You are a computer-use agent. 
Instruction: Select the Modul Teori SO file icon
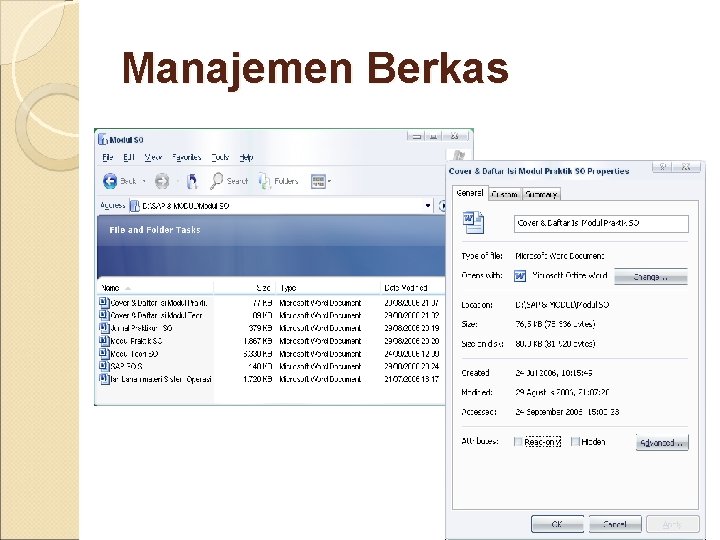pos(104,354)
